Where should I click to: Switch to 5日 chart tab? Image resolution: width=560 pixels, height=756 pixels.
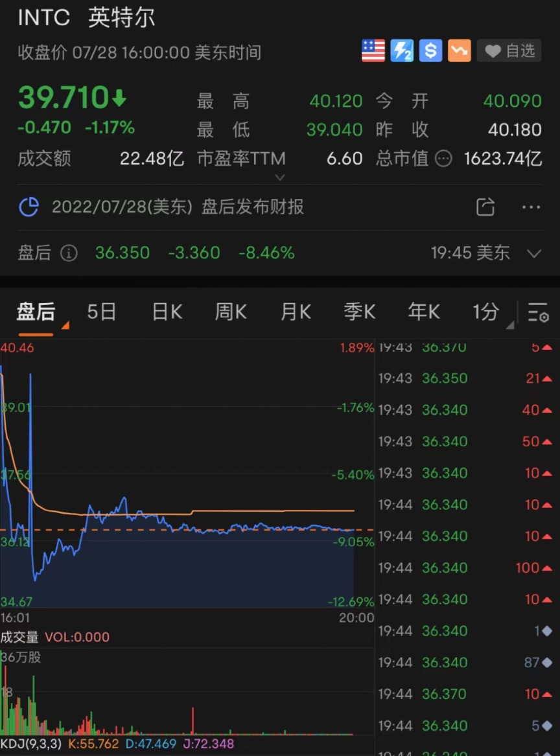tap(101, 312)
